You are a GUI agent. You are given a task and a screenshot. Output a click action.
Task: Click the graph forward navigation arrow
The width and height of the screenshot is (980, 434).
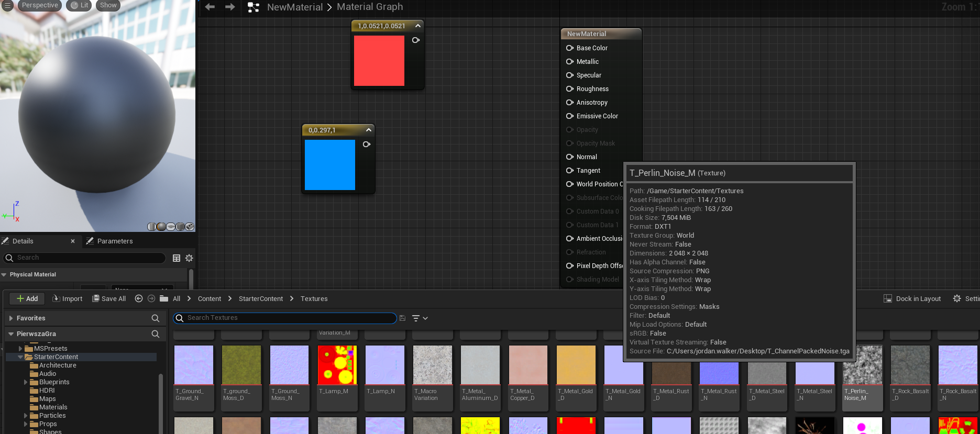pyautogui.click(x=230, y=7)
